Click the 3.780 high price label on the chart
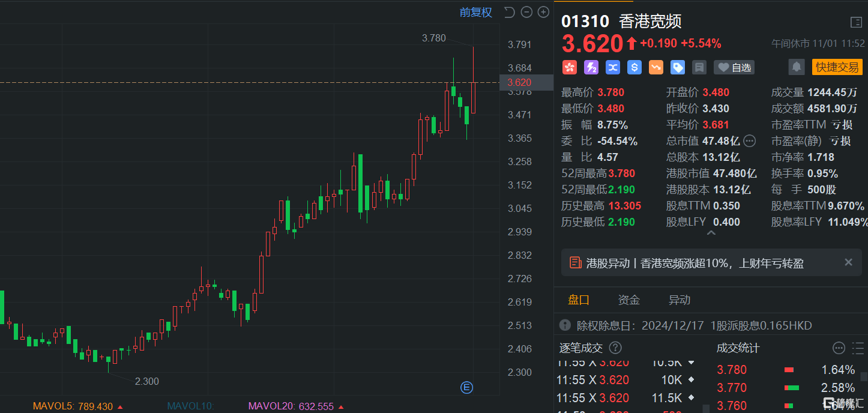This screenshot has height=413, width=868. click(434, 38)
